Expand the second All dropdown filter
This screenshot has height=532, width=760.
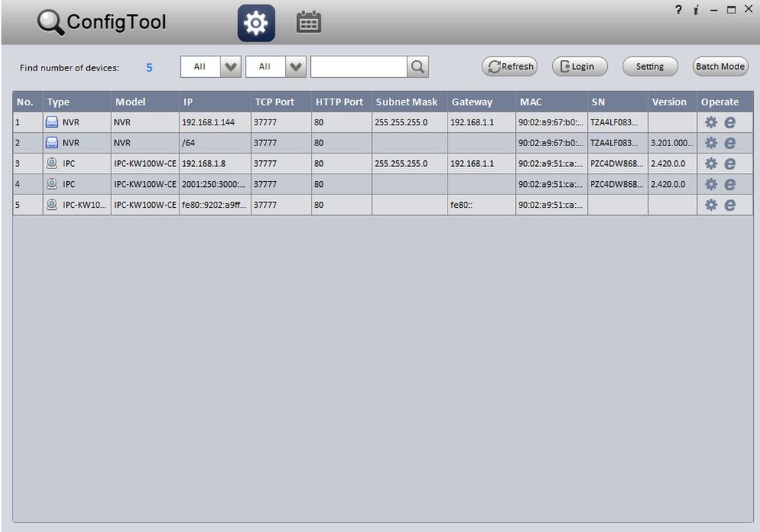(x=275, y=66)
